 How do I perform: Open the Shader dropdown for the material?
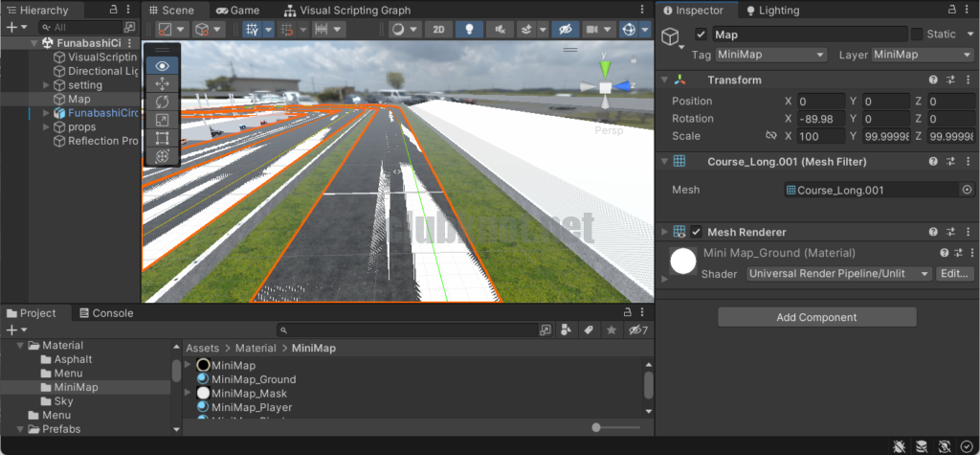click(x=838, y=274)
